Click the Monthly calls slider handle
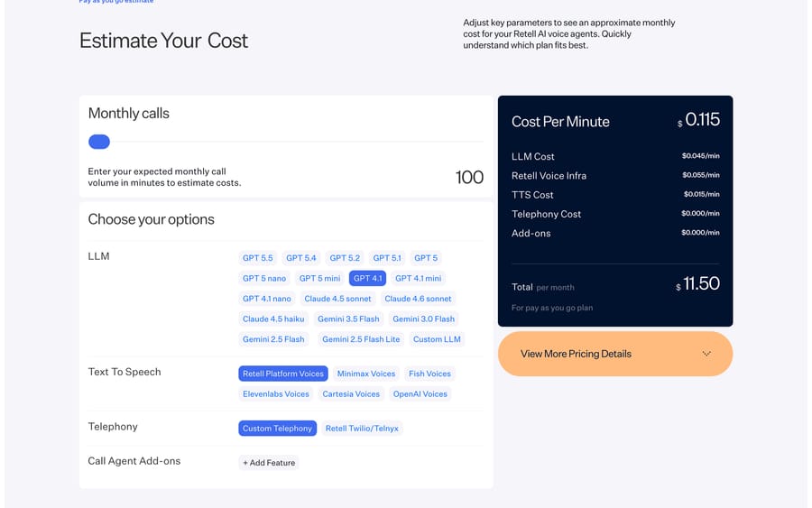This screenshot has height=508, width=812. (99, 142)
